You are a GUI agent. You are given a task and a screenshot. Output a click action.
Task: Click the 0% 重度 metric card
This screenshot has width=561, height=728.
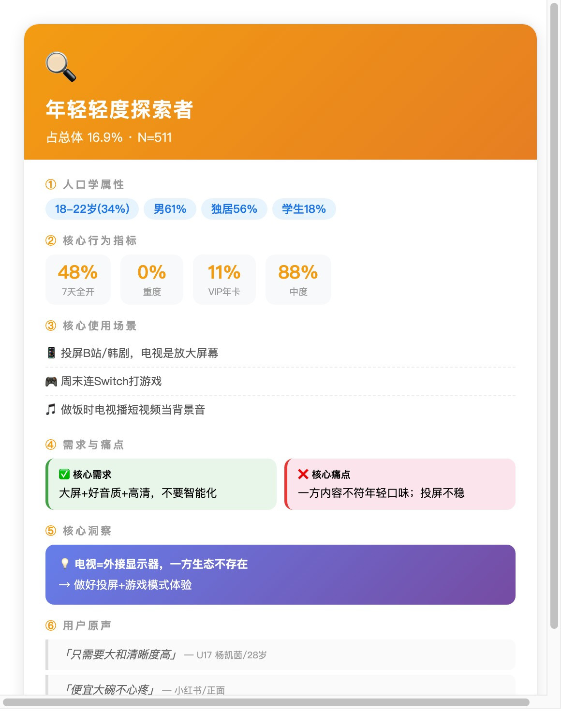click(x=152, y=280)
